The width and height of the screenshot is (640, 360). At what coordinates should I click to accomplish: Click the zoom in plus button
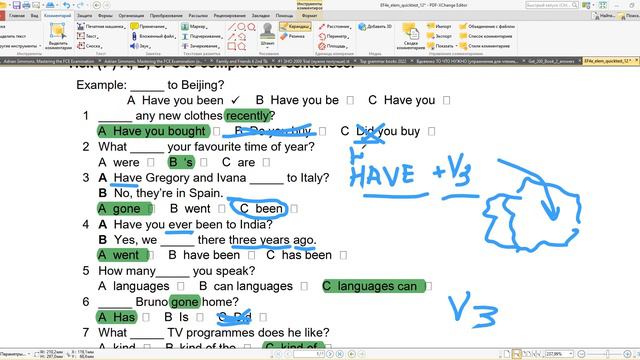click(x=627, y=354)
